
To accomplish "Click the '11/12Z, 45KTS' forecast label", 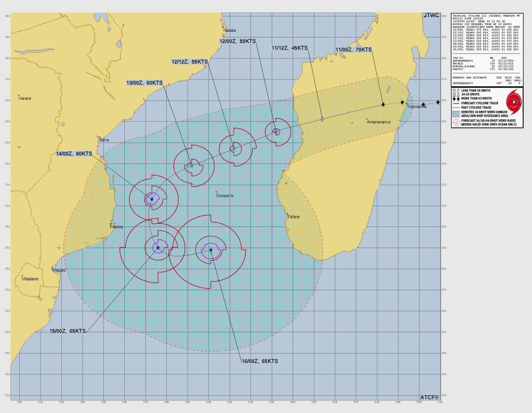I will pos(289,48).
